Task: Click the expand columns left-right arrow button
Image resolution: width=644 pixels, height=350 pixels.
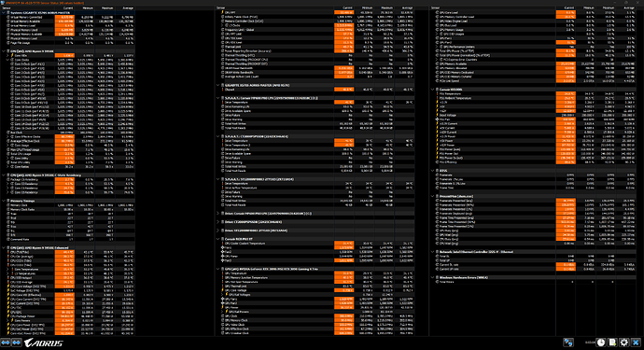Action: point(6,343)
